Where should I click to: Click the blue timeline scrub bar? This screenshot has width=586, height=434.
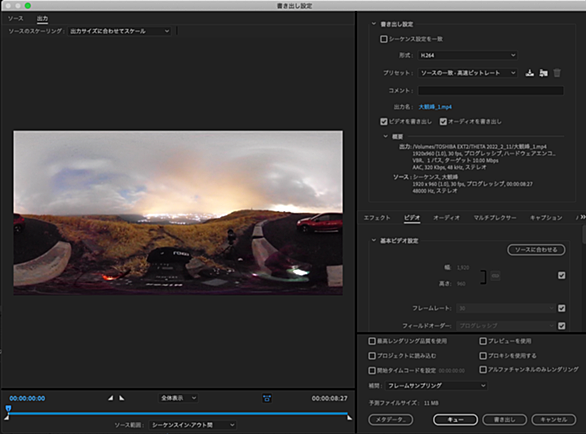click(178, 413)
